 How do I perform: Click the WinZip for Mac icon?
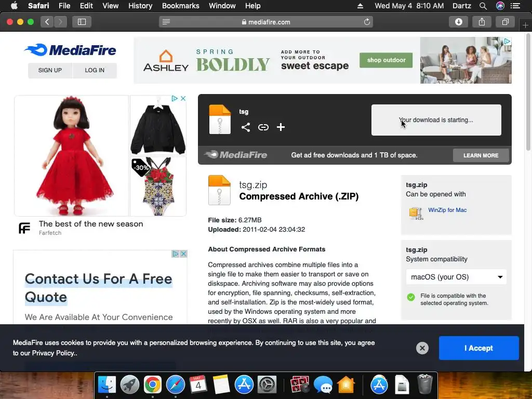coord(416,214)
